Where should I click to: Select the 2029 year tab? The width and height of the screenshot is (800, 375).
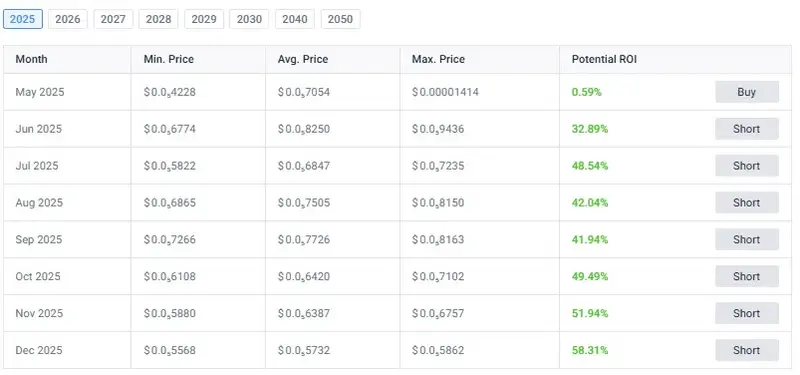click(204, 19)
